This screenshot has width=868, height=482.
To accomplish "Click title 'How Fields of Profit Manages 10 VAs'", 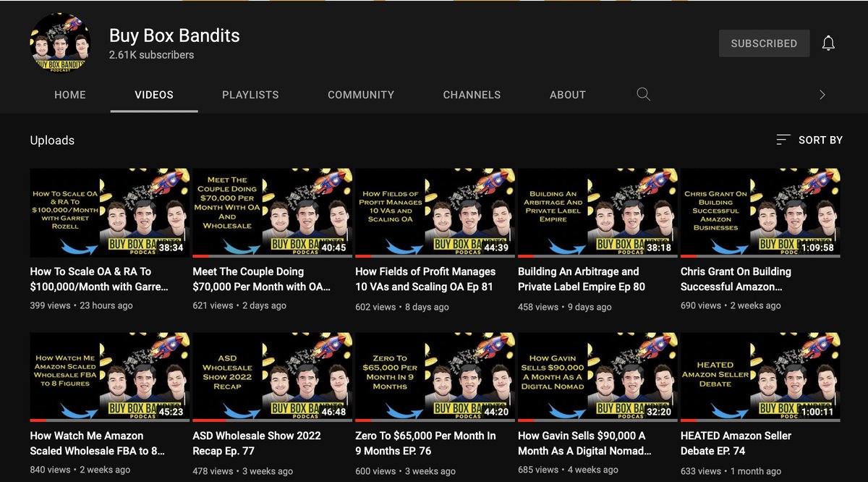I will pyautogui.click(x=425, y=279).
